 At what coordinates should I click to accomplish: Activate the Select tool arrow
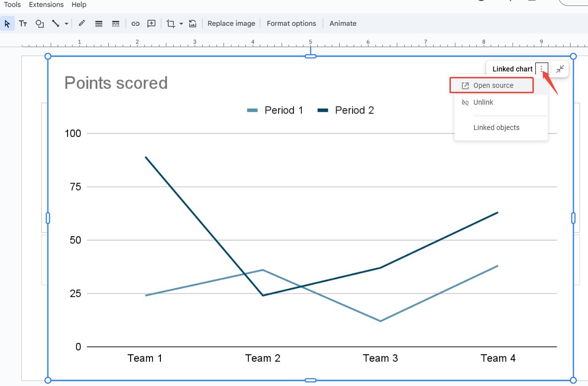7,23
